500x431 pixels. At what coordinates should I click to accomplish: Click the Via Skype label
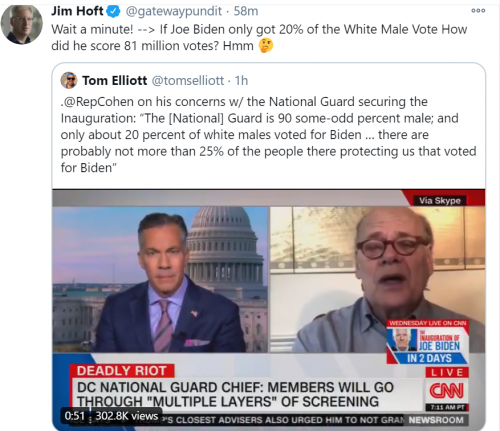tap(440, 200)
